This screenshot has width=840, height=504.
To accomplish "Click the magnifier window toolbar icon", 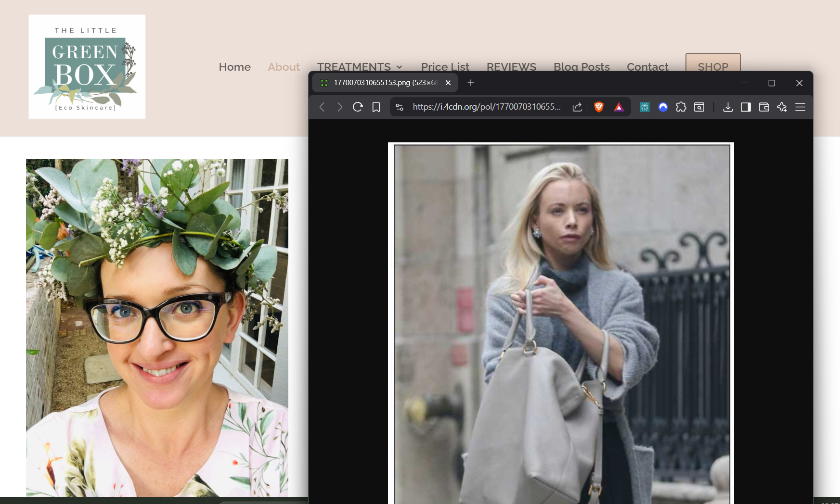I will click(699, 107).
